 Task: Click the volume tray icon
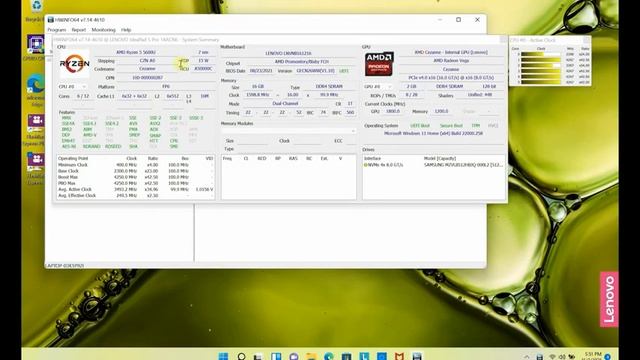coord(562,357)
